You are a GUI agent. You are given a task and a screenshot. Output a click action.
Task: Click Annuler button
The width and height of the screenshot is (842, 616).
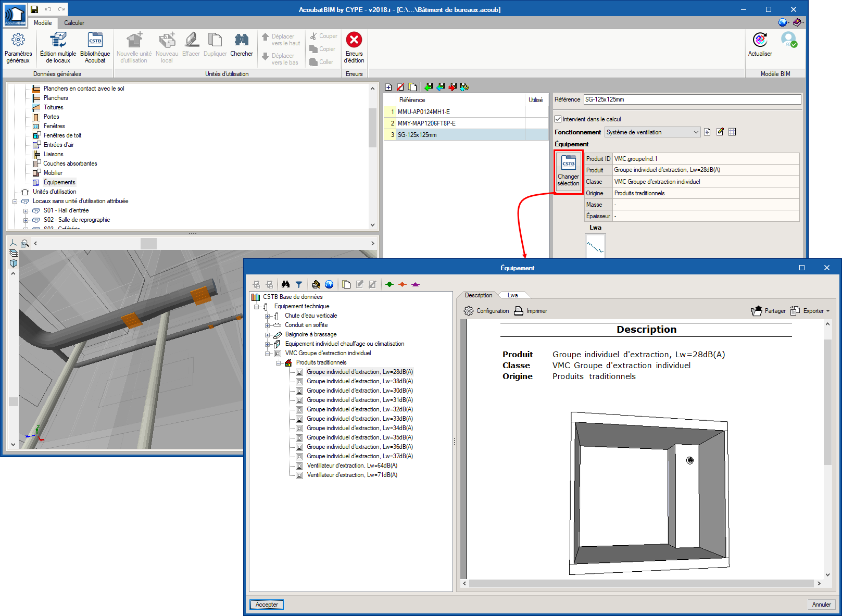tap(822, 605)
